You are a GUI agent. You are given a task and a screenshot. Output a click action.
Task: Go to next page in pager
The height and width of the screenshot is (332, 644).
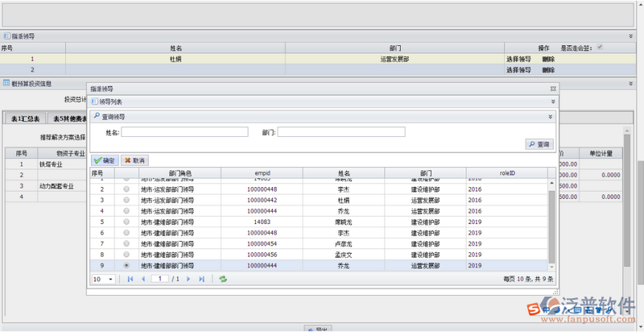tap(188, 279)
